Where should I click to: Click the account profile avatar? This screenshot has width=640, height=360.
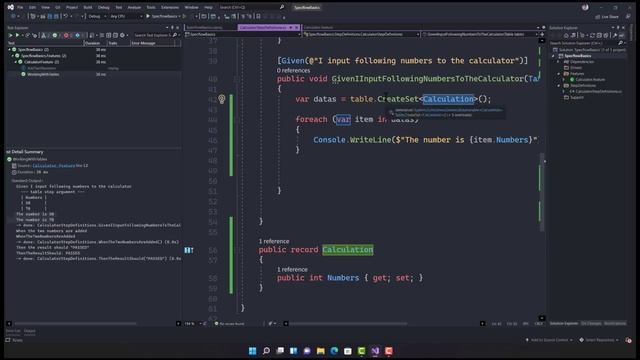tap(585, 7)
